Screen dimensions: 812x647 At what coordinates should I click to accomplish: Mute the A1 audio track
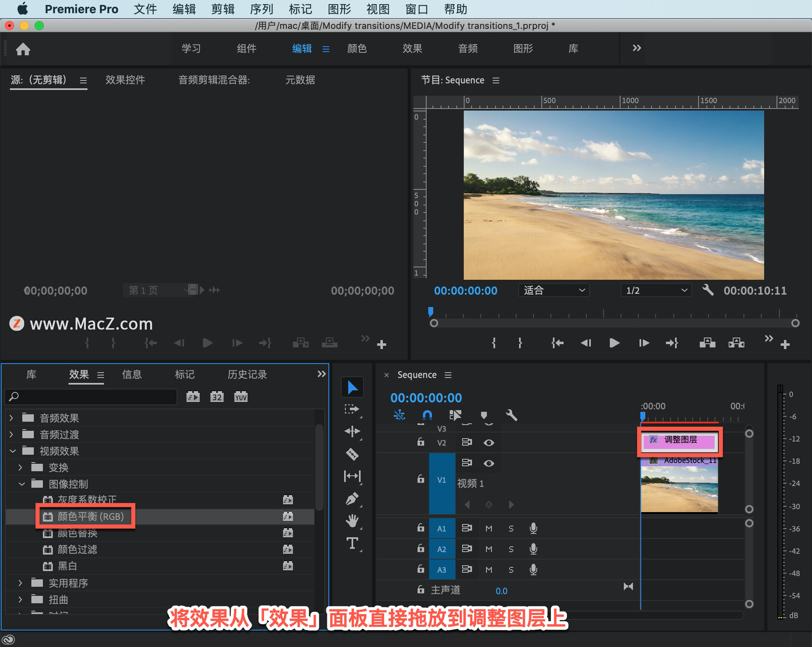pyautogui.click(x=488, y=529)
